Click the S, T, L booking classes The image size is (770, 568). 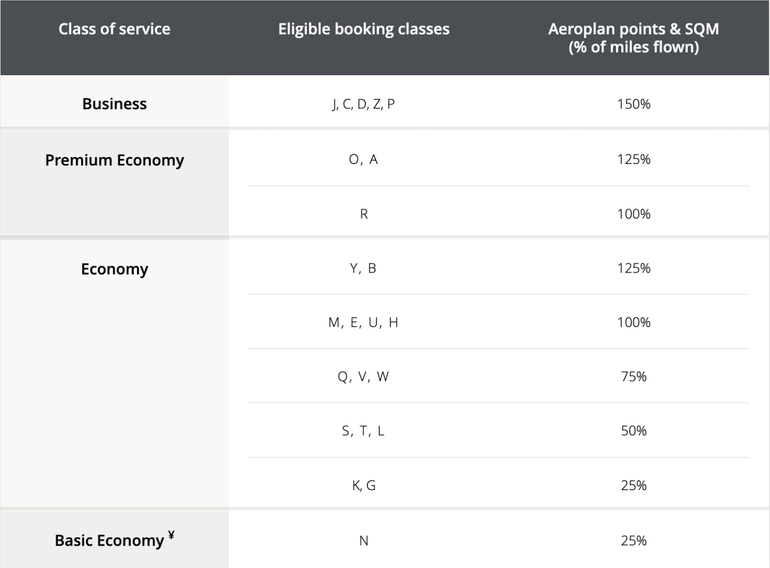click(363, 431)
